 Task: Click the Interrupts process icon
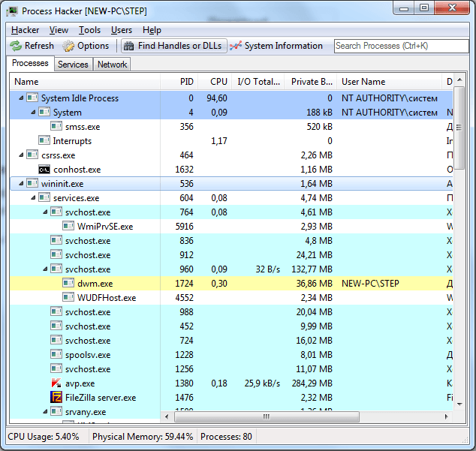pyautogui.click(x=44, y=140)
